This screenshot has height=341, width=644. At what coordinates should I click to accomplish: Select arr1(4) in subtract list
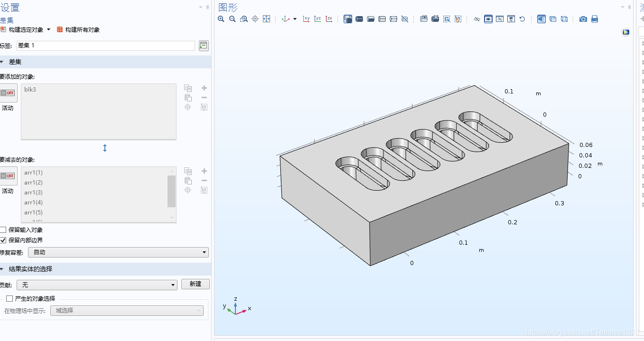coord(33,203)
